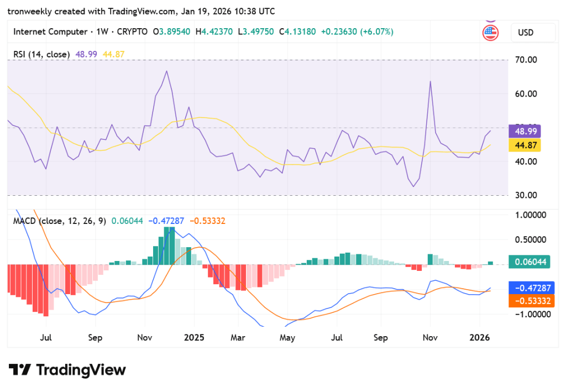Click the 70.00 RSI axis level

coord(526,60)
